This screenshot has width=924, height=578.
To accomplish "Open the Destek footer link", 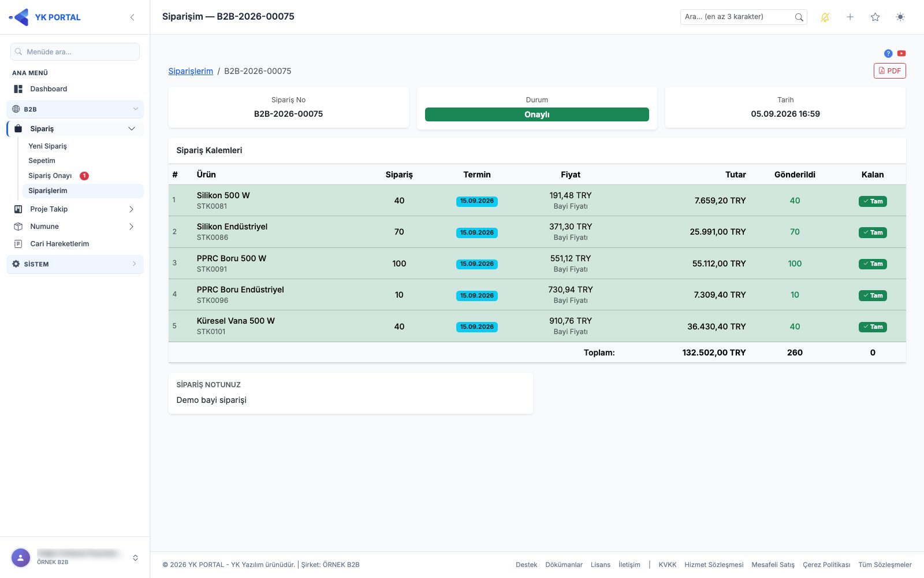I will click(x=526, y=565).
